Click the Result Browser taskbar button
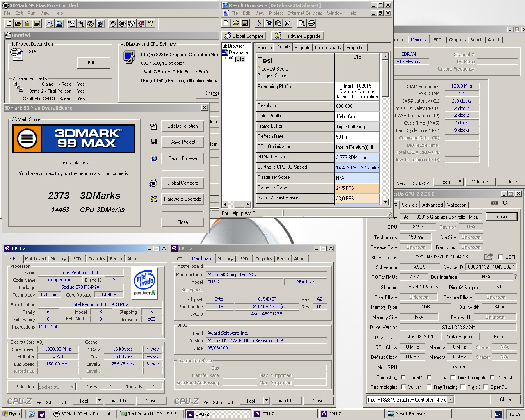This screenshot has height=420, width=525. [418, 414]
